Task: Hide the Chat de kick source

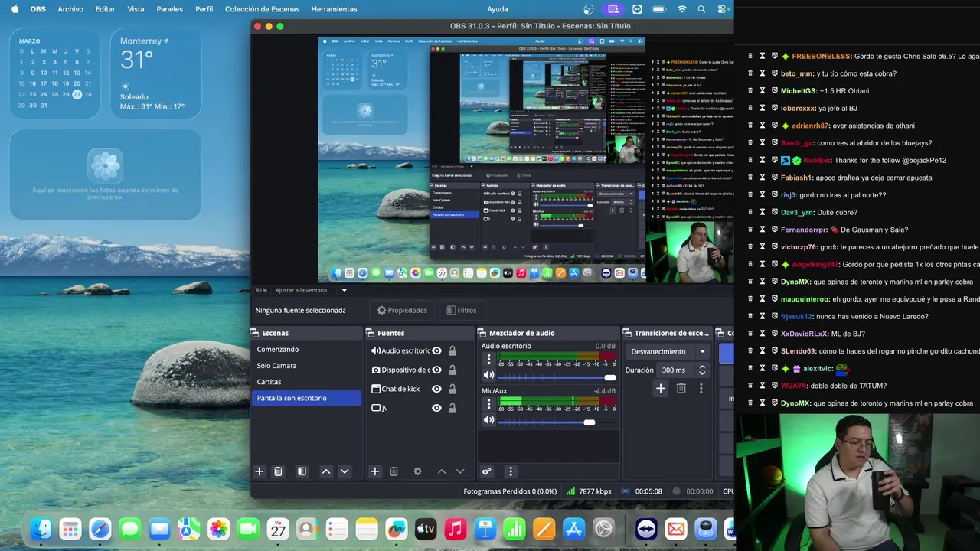Action: point(436,389)
